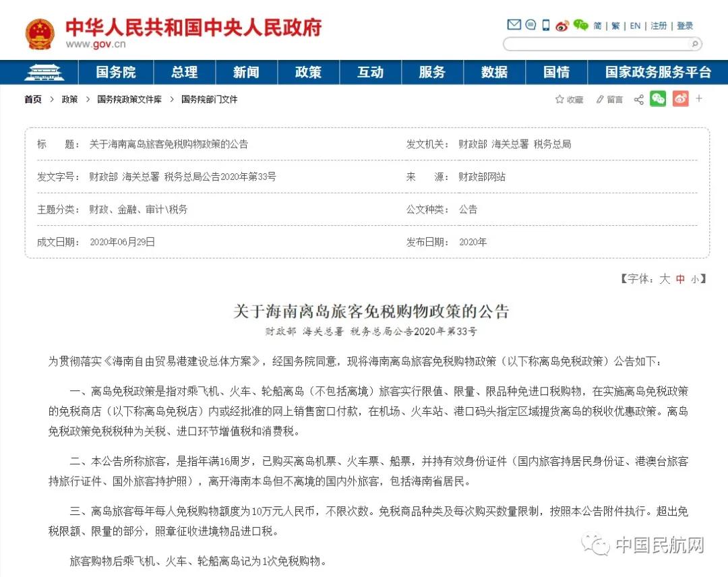Image resolution: width=728 pixels, height=577 pixels.
Task: Click the share network icon on the toolbar
Action: pyautogui.click(x=638, y=99)
